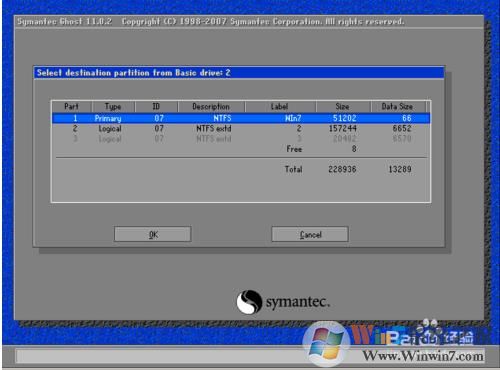
Task: Click the Label column header
Action: [x=280, y=107]
